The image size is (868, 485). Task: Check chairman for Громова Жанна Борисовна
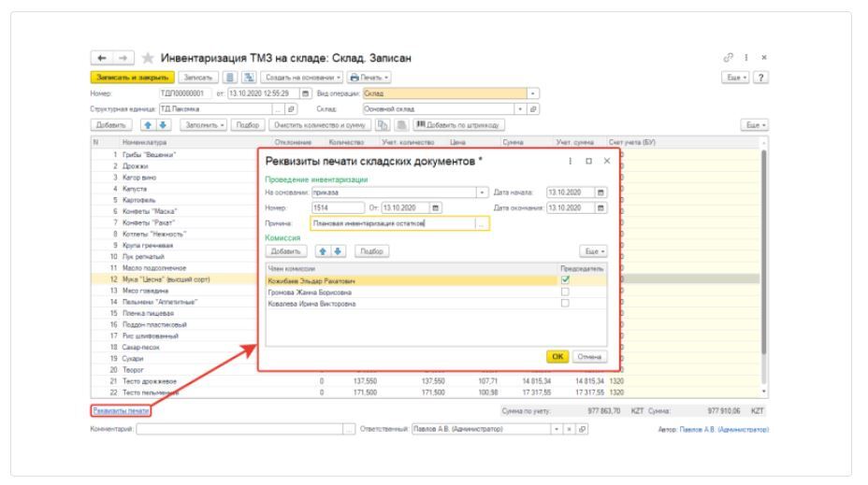tap(565, 292)
